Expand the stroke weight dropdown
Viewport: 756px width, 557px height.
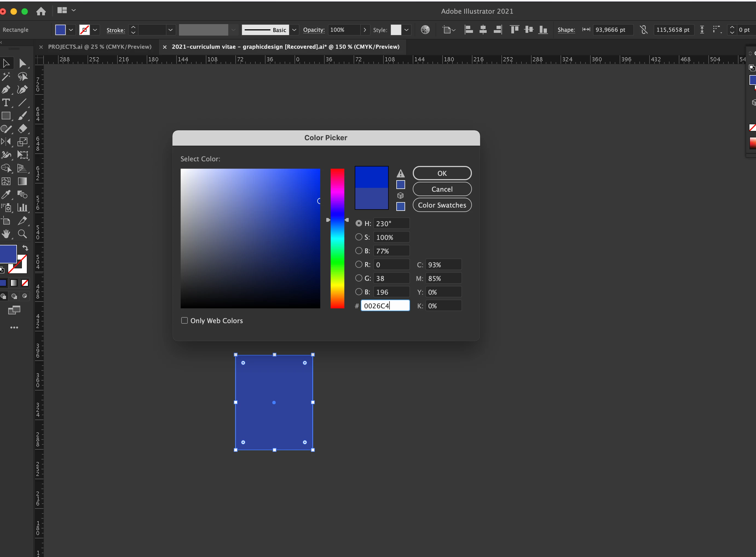(x=171, y=30)
